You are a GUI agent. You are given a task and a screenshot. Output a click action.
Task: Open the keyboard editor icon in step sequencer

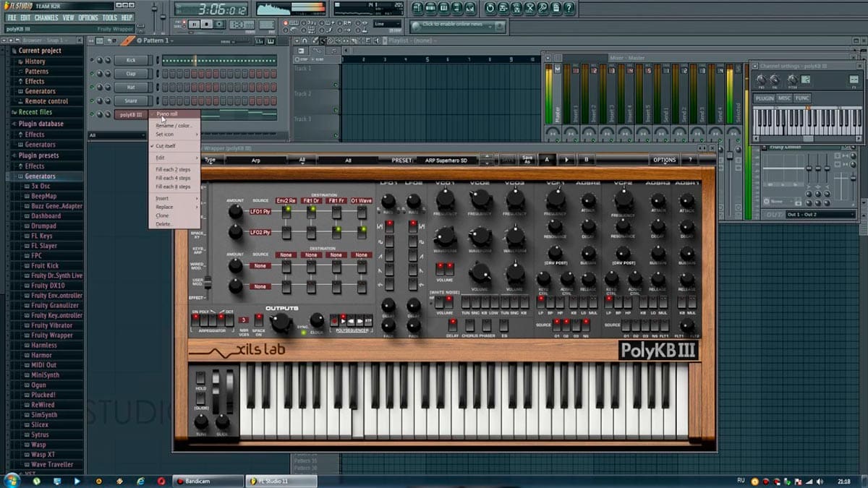coord(271,41)
